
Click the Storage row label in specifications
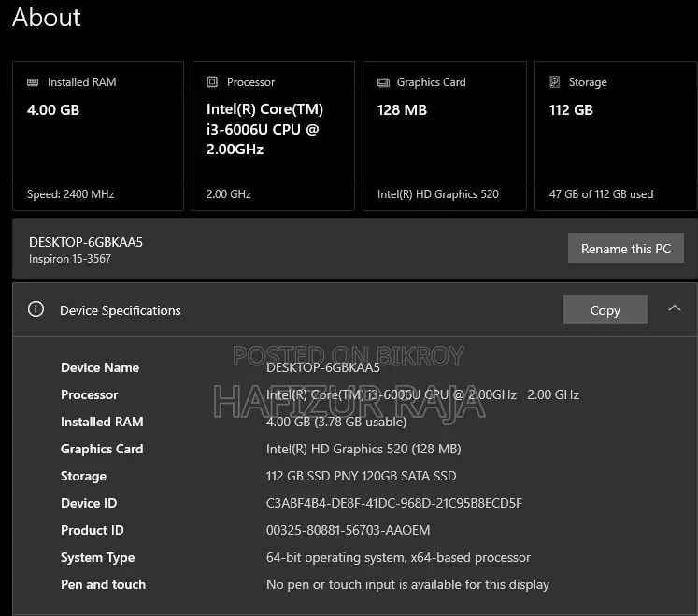(x=83, y=476)
